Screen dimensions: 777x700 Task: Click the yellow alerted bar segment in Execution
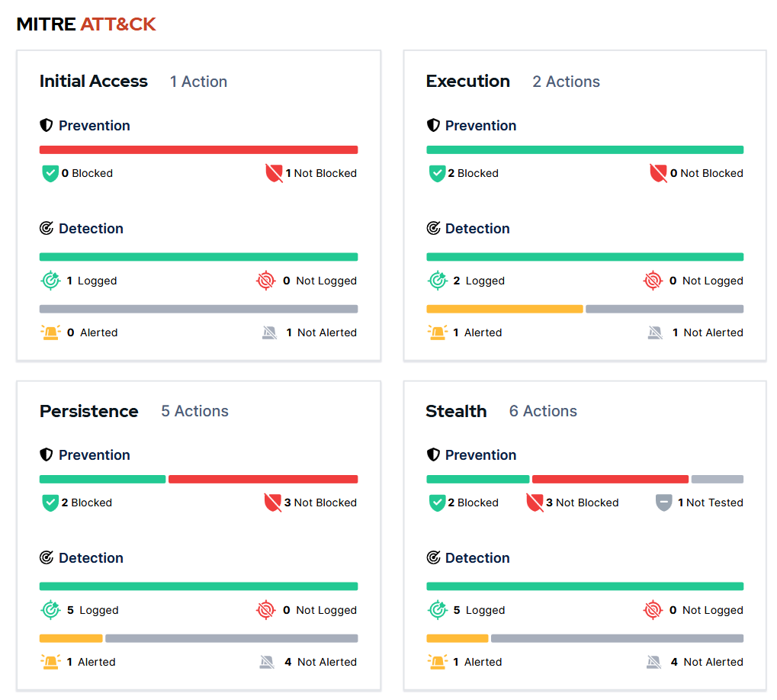(505, 309)
